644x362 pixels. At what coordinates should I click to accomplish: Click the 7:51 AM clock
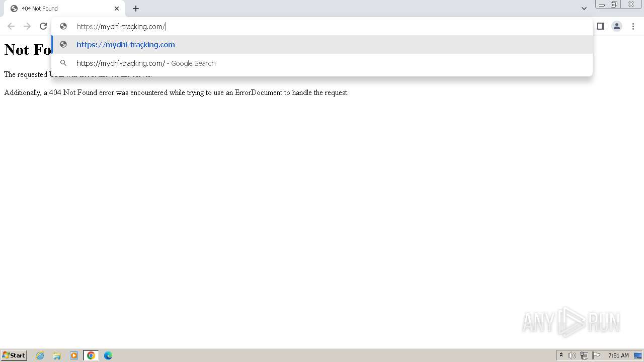tap(618, 355)
